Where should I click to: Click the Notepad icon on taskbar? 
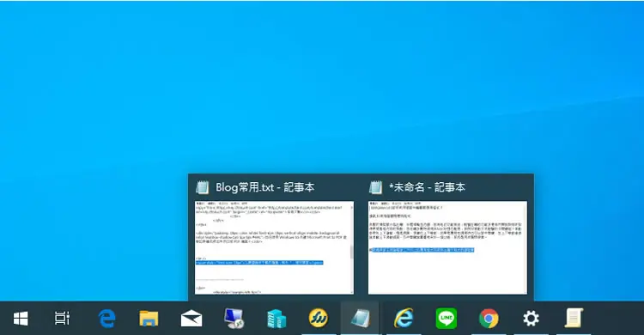pyautogui.click(x=360, y=319)
